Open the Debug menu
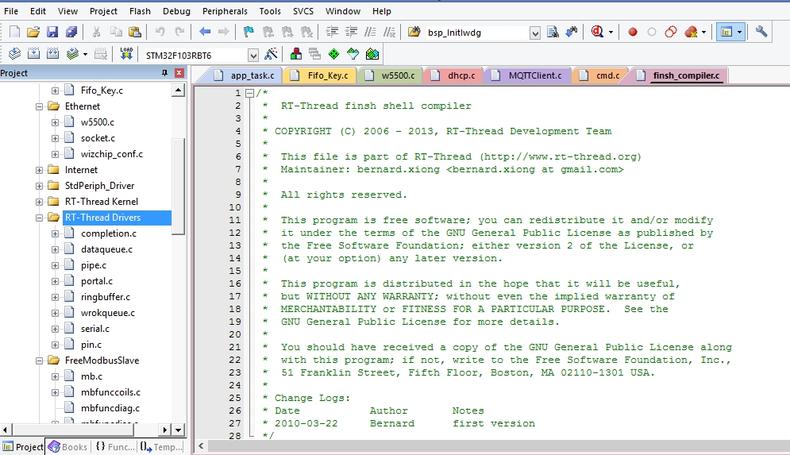Screen dimensions: 790x455 click(176, 11)
